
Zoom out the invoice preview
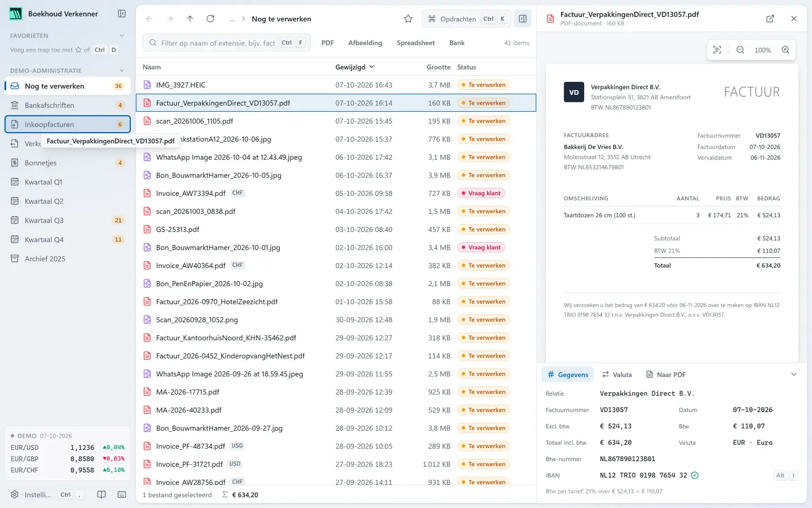click(740, 50)
